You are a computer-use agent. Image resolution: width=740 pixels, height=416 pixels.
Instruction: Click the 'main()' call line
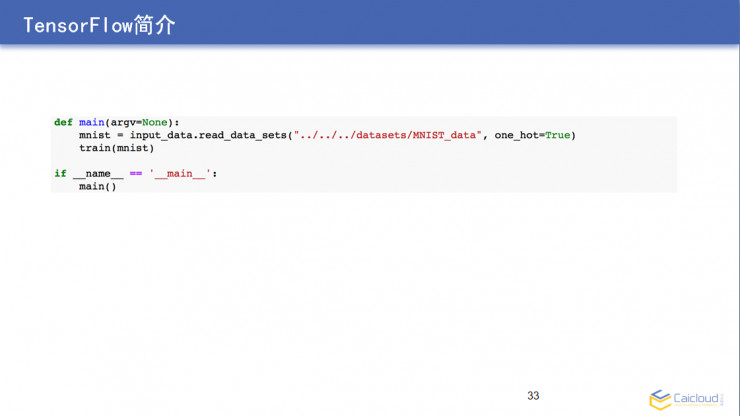(x=98, y=187)
